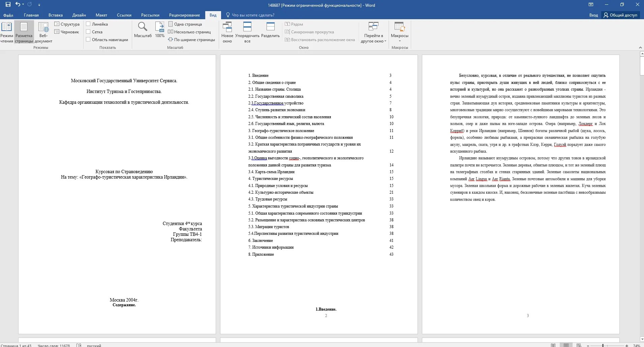
Task: Click Число слов 11678 in the status bar
Action: coord(54,345)
